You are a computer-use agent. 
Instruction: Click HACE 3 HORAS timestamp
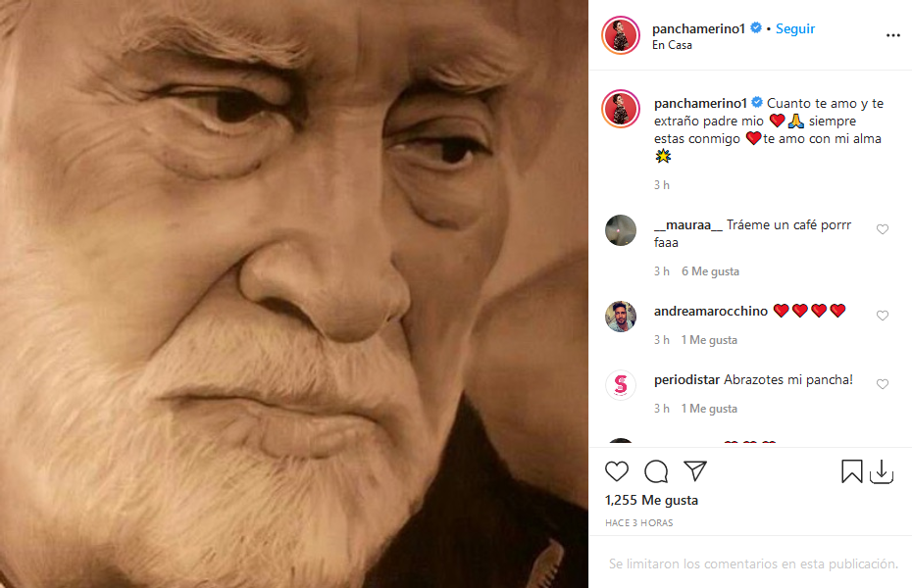click(x=638, y=523)
